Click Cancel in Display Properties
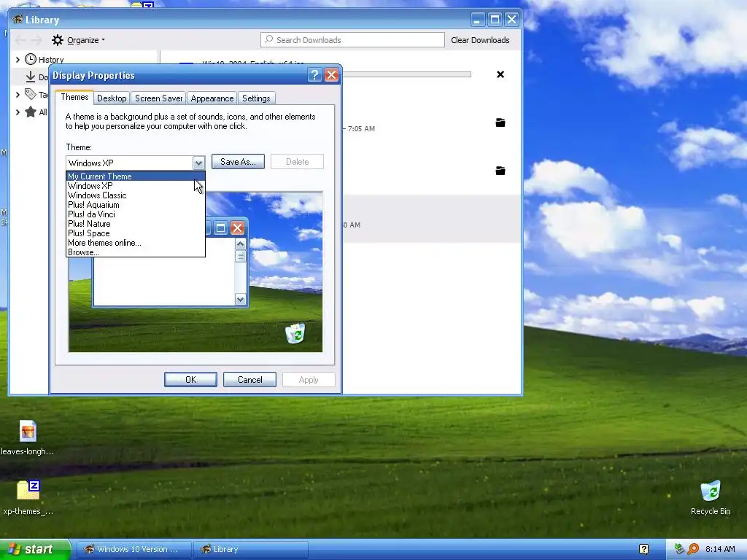This screenshot has height=560, width=747. [x=249, y=379]
